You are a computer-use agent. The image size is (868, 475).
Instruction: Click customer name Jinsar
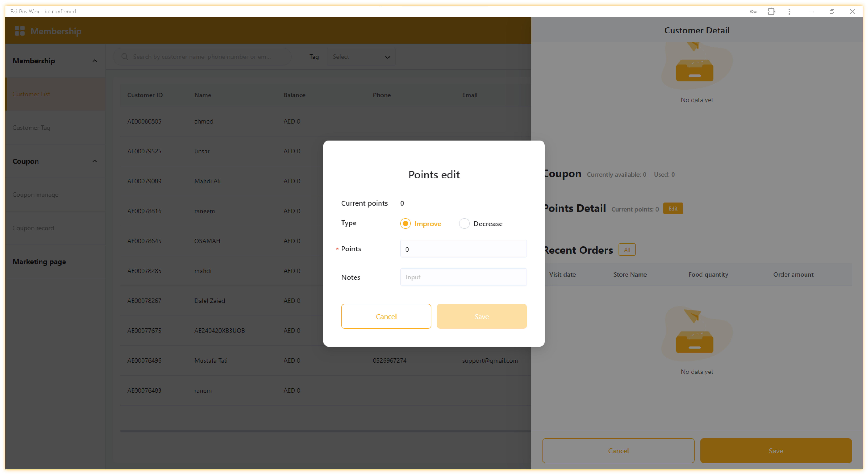point(202,151)
